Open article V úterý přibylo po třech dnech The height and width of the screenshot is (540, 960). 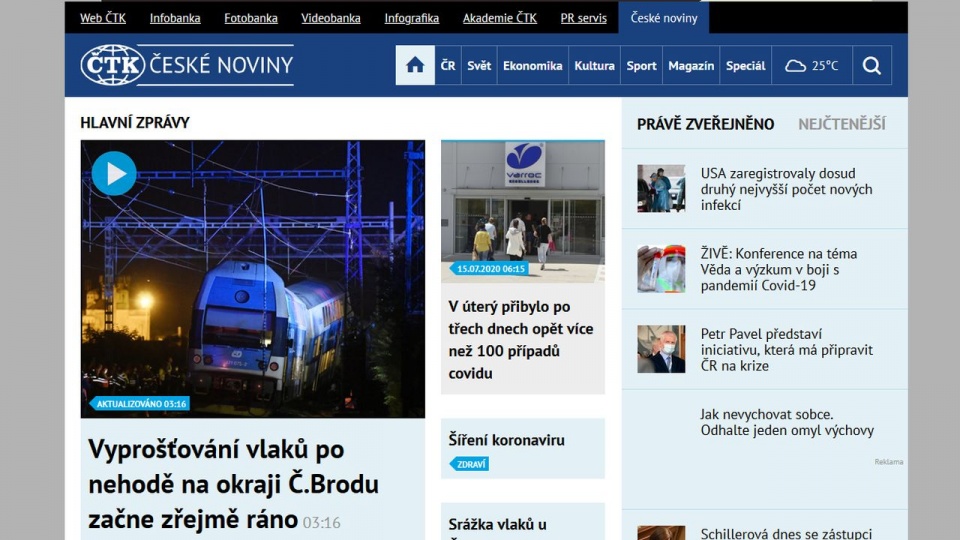click(x=521, y=340)
